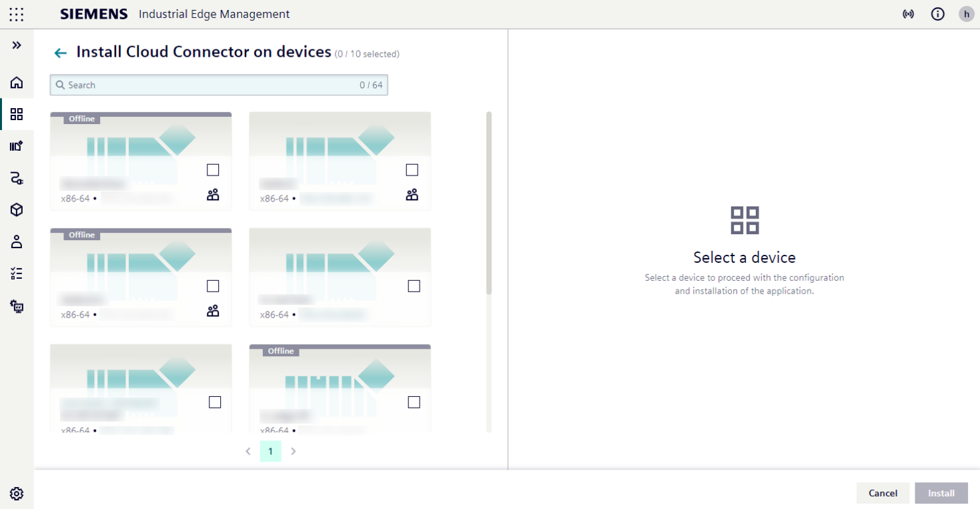
Task: Go back using the left arrow
Action: click(61, 53)
